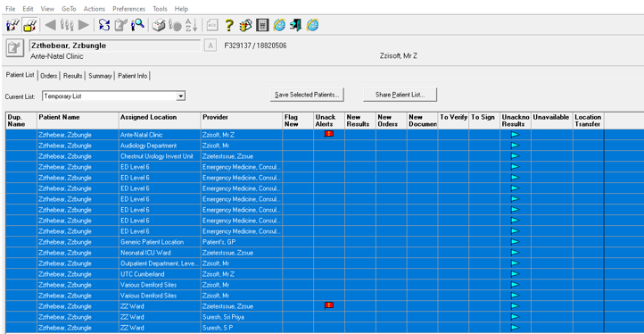Image resolution: width=644 pixels, height=334 pixels.
Task: Select the 'Patient's, GP' provider cell
Action: point(242,242)
